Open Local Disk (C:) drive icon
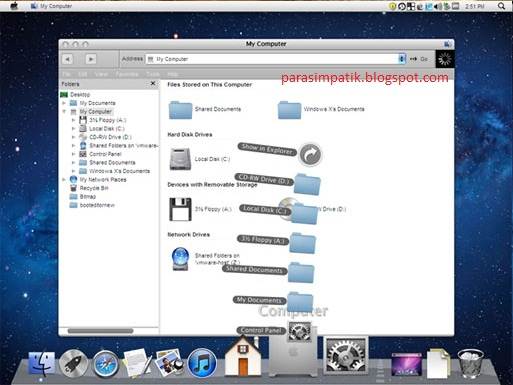Viewport: 513px width, 385px height. [x=180, y=159]
